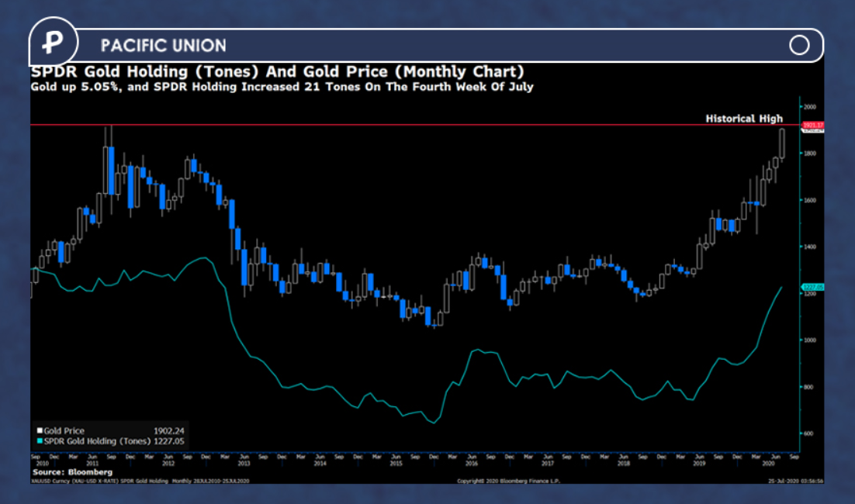Click the Pacific Union P logo
The image size is (855, 504).
[54, 41]
